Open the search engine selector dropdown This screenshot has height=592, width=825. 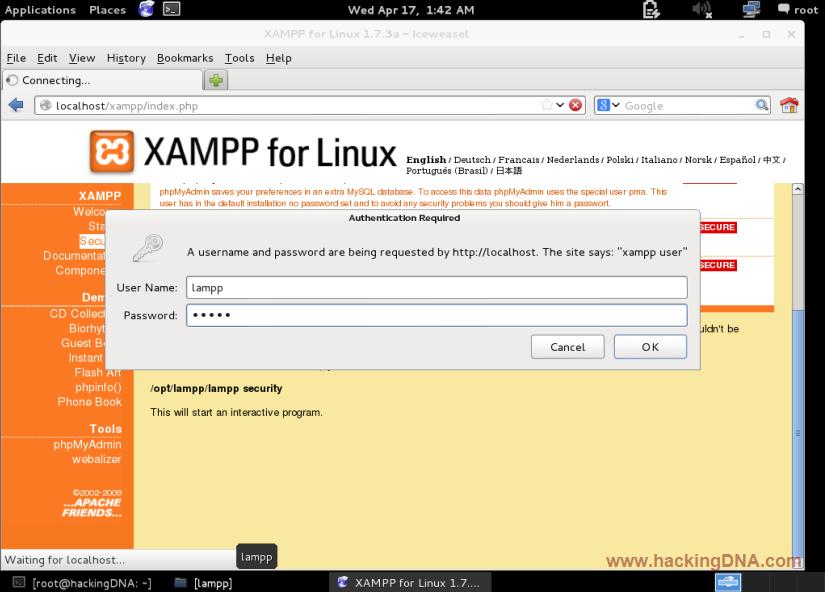[610, 104]
